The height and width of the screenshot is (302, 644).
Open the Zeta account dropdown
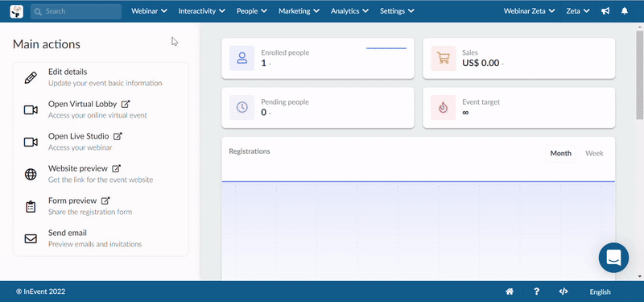tap(578, 11)
